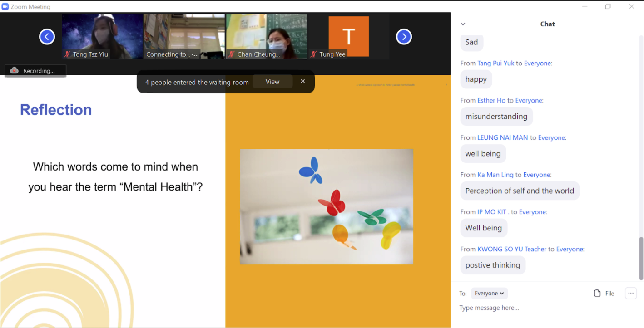Click the butterfly mobile image on slide
644x328 pixels.
click(327, 206)
